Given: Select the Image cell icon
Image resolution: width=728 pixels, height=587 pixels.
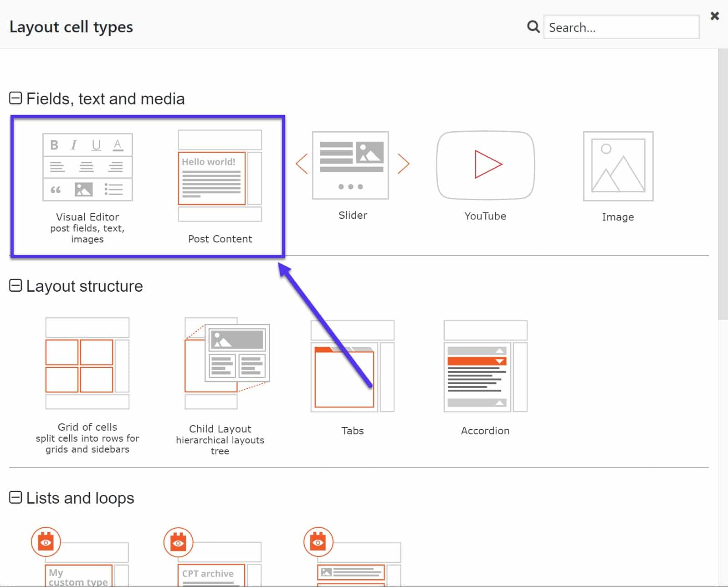Looking at the screenshot, I should pos(618,166).
